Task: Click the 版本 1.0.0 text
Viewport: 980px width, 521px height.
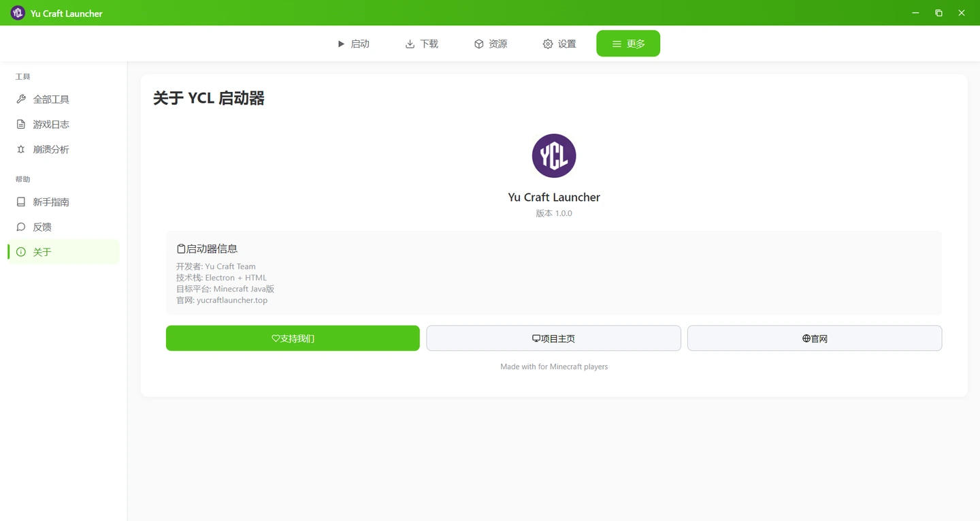Action: pyautogui.click(x=554, y=214)
